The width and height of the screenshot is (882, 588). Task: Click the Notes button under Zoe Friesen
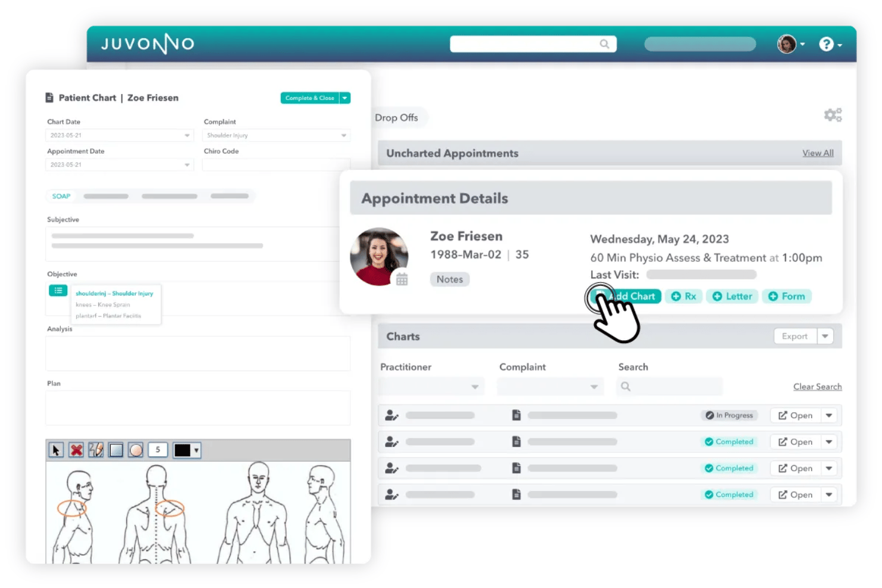(x=450, y=279)
